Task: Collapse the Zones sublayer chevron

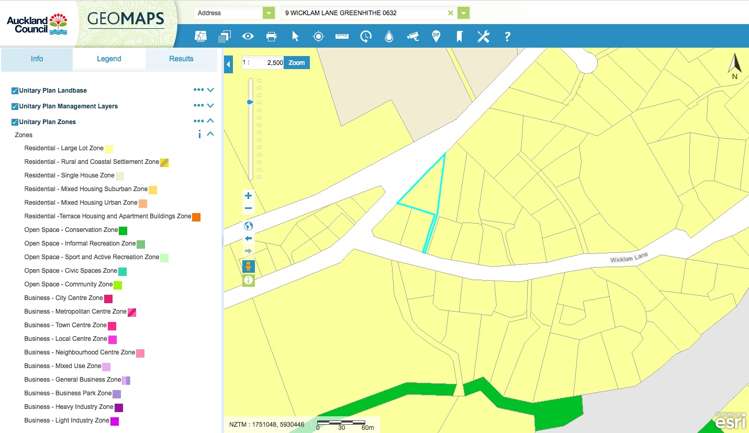Action: tap(210, 134)
